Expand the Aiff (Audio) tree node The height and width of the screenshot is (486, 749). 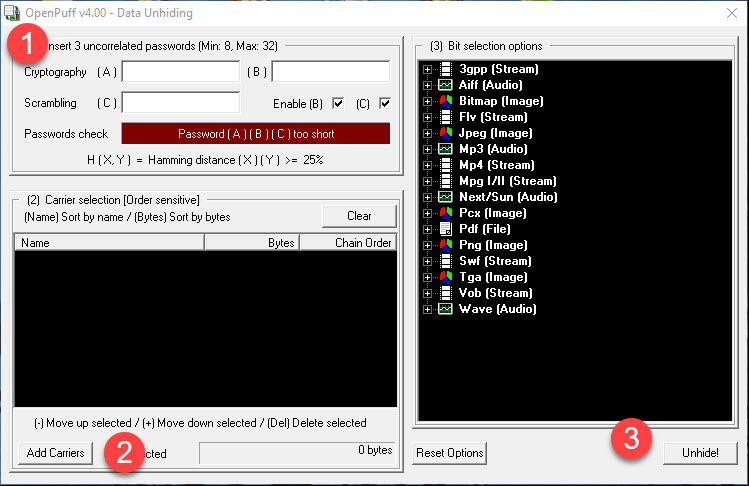pos(428,86)
